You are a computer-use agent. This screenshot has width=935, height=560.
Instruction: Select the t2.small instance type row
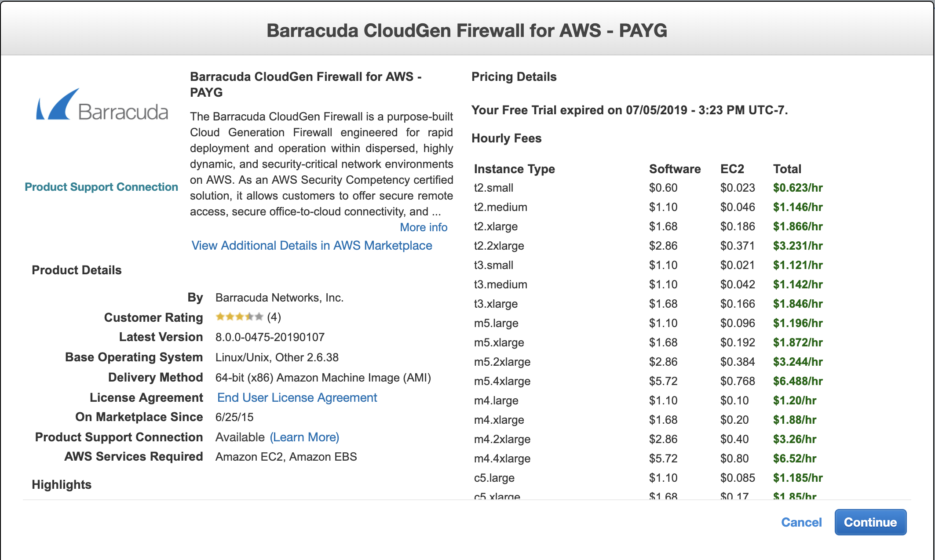pos(493,188)
